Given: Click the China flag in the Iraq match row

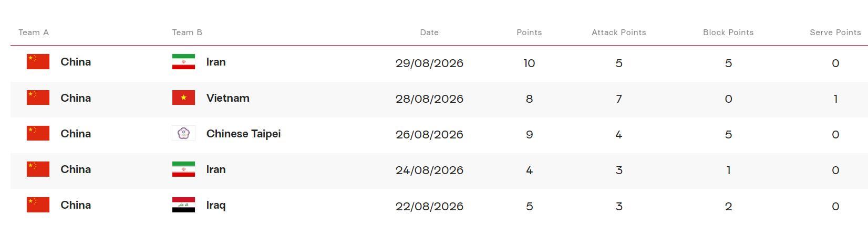Looking at the screenshot, I should click(x=38, y=205).
